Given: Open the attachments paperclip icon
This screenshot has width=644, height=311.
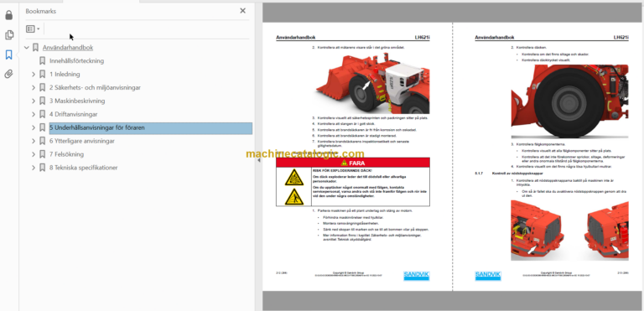Looking at the screenshot, I should point(8,74).
